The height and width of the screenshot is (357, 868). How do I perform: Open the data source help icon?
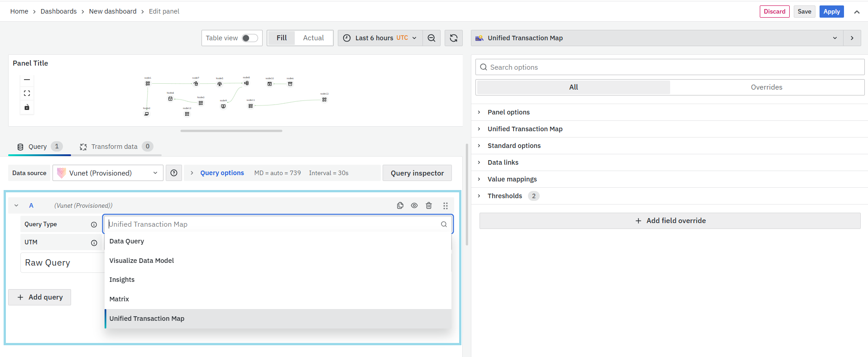click(x=174, y=173)
